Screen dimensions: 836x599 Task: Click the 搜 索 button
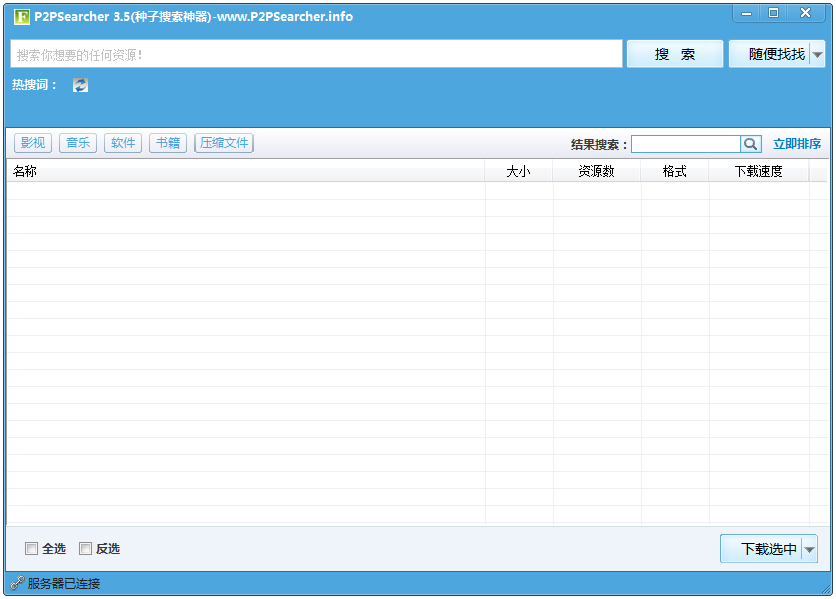[675, 54]
